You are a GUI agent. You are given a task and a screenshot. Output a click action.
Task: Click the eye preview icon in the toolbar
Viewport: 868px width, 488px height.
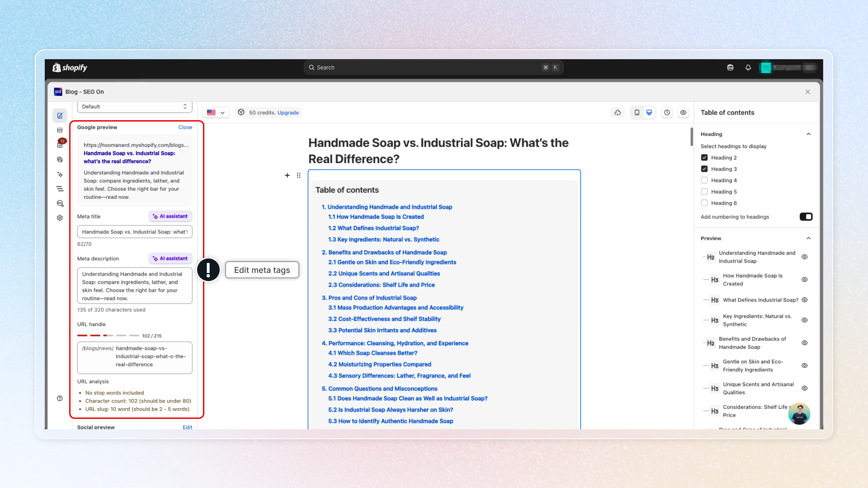(683, 113)
